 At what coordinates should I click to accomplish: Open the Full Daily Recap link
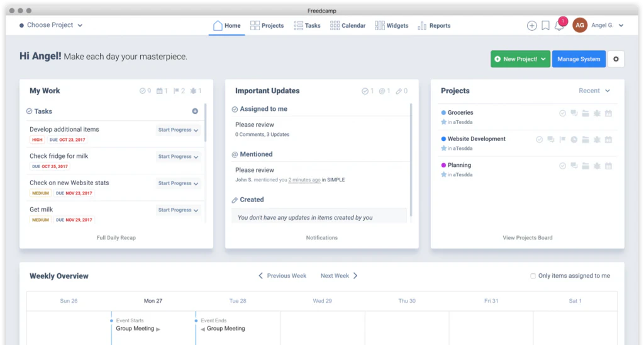(x=116, y=238)
